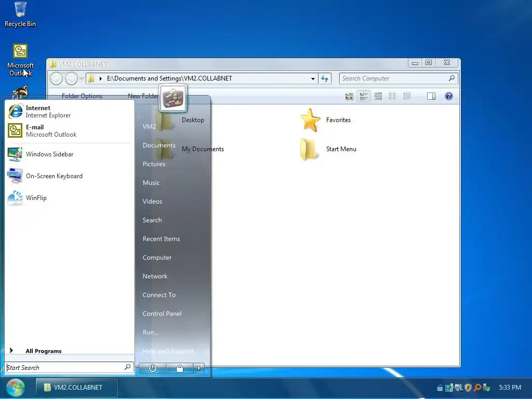Click the Start menu power button
This screenshot has height=399, width=532.
[152, 368]
